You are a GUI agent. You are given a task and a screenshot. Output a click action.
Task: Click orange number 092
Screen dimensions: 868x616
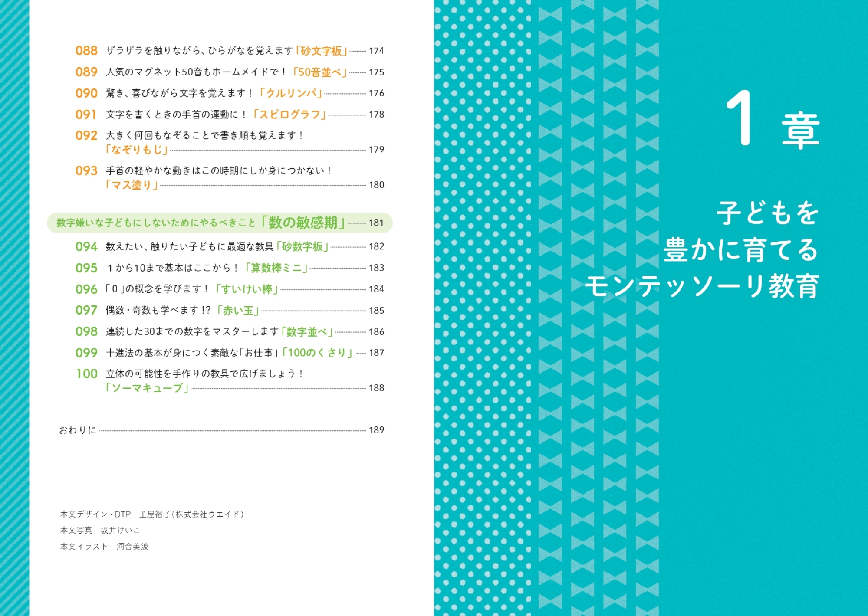[86, 136]
